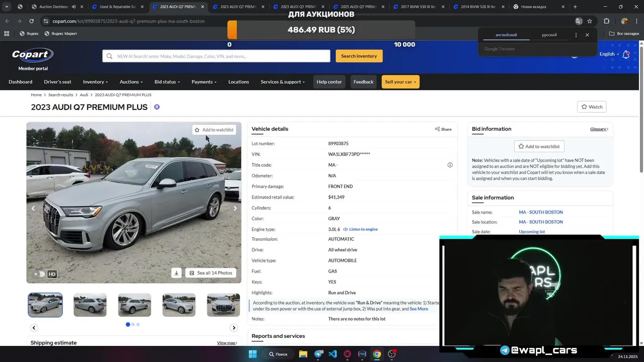Select the русский tab in the translate popup
The width and height of the screenshot is (644, 362).
[549, 35]
